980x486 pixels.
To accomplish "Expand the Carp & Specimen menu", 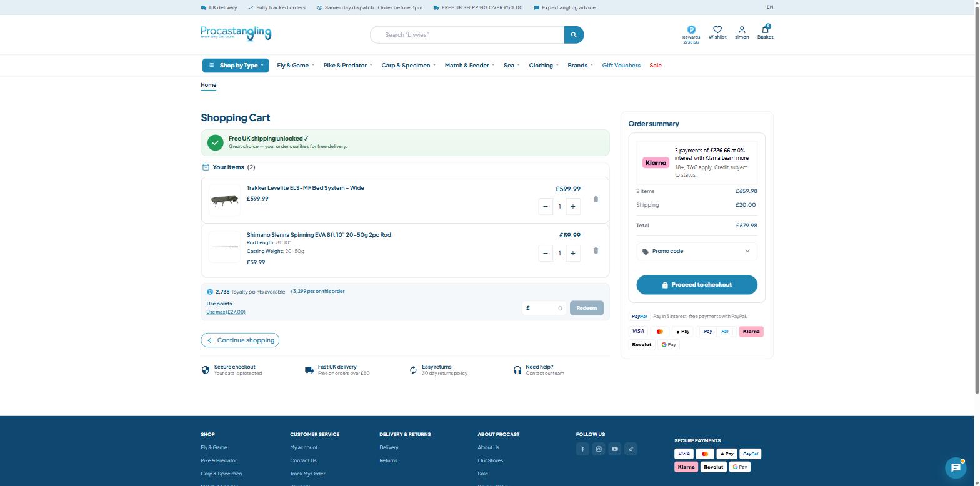I will point(408,66).
